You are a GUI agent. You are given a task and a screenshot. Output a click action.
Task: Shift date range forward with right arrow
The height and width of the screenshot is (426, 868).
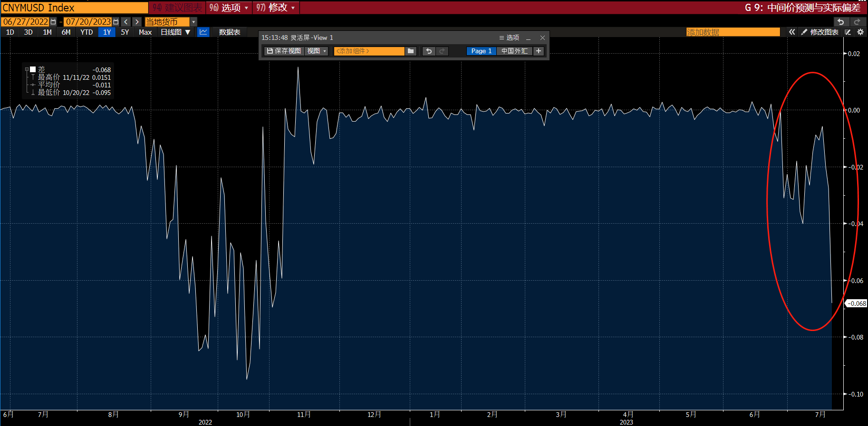pos(137,22)
